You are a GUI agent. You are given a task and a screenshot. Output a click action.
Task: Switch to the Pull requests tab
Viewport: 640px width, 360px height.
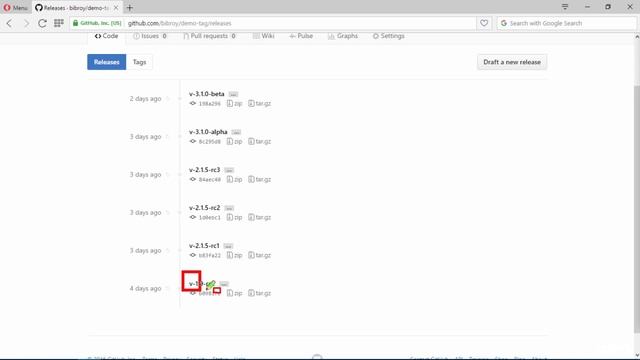click(x=209, y=36)
